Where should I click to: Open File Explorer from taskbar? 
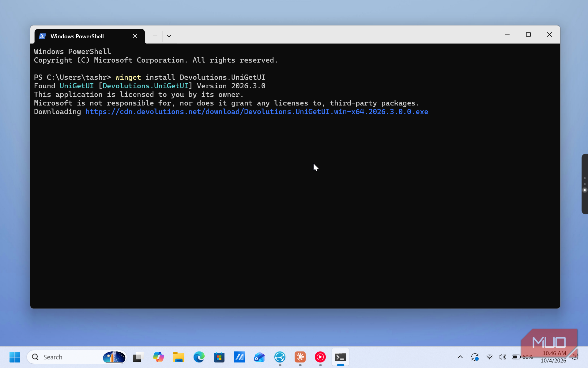[x=179, y=357]
